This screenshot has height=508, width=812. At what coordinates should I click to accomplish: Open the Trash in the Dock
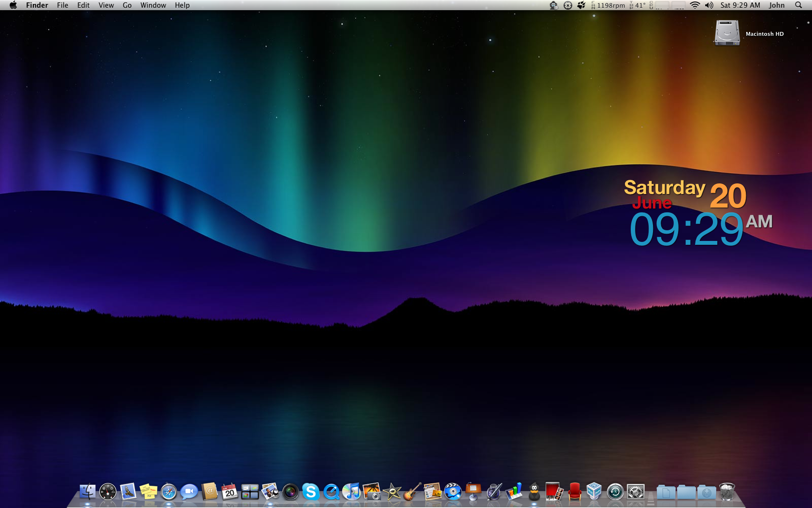point(726,492)
